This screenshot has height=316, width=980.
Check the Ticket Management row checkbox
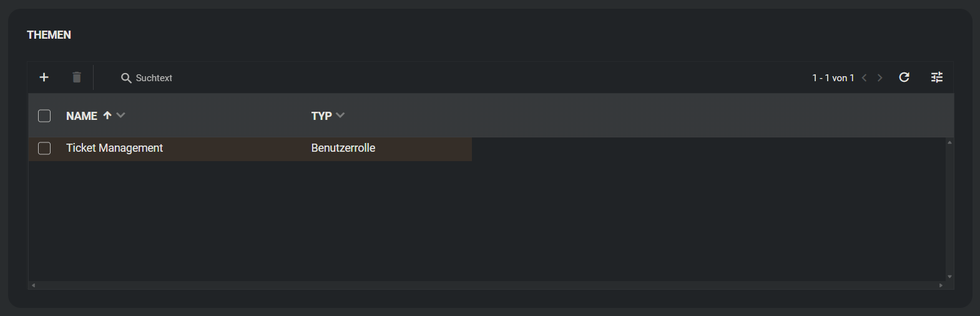(x=44, y=148)
